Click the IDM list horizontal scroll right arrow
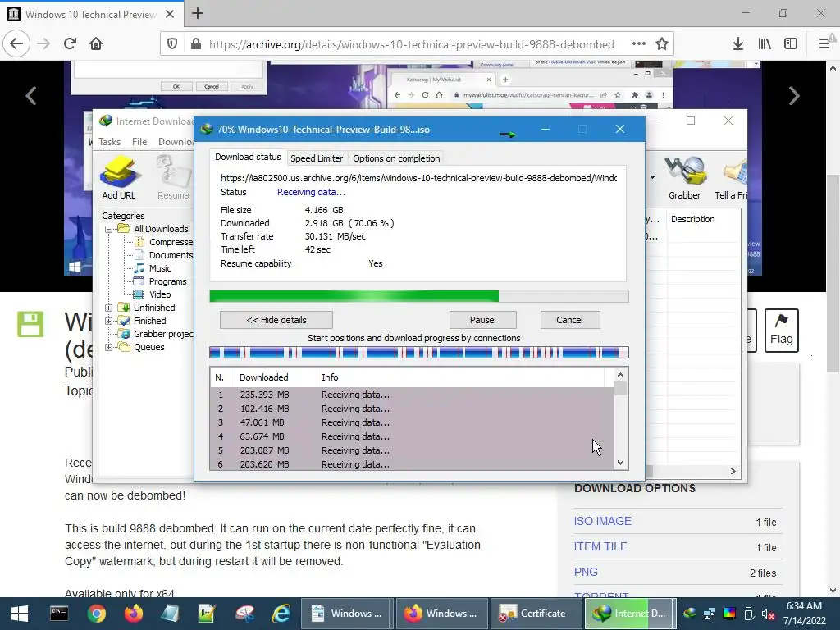 point(733,472)
